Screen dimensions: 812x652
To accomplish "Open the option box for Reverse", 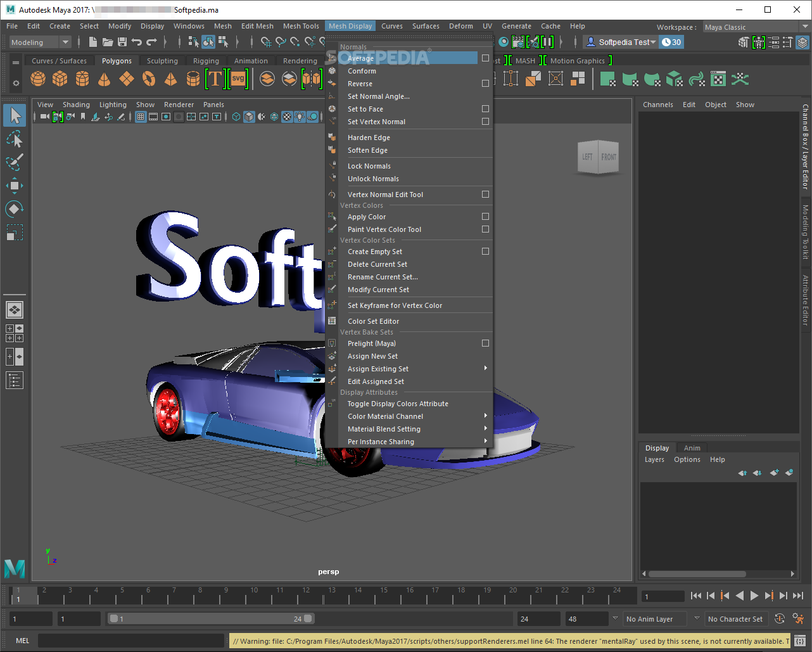I will [x=485, y=84].
